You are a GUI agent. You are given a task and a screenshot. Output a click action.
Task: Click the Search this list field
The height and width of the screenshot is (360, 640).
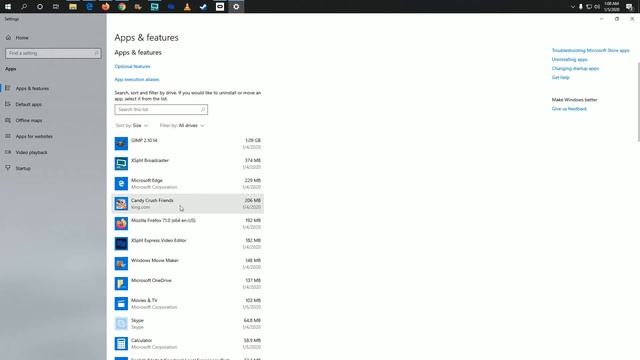(x=161, y=109)
